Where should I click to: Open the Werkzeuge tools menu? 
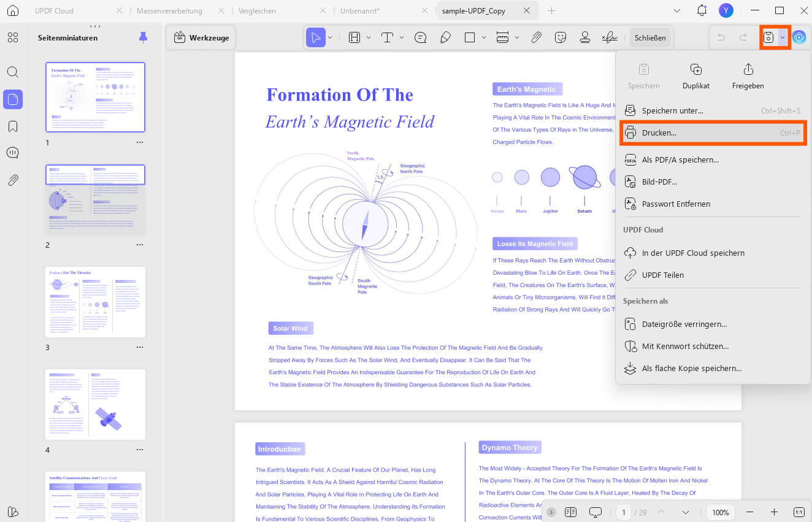(x=202, y=37)
